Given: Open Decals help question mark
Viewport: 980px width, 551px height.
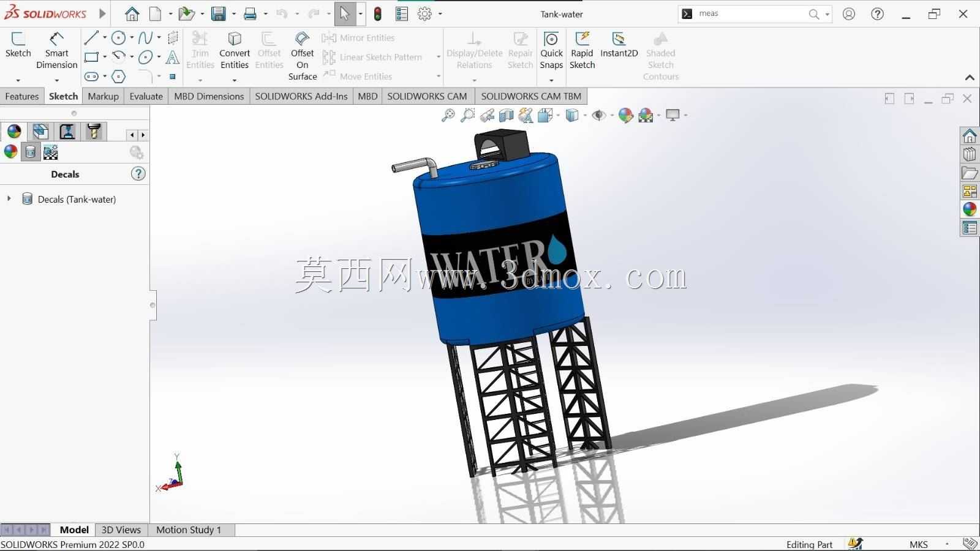Looking at the screenshot, I should point(138,174).
